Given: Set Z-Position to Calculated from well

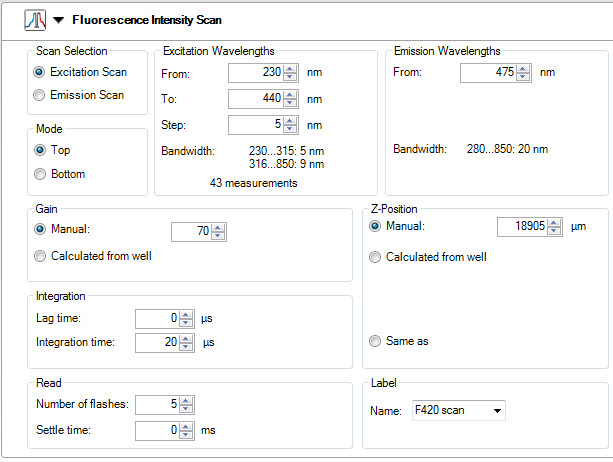Looking at the screenshot, I should [375, 257].
